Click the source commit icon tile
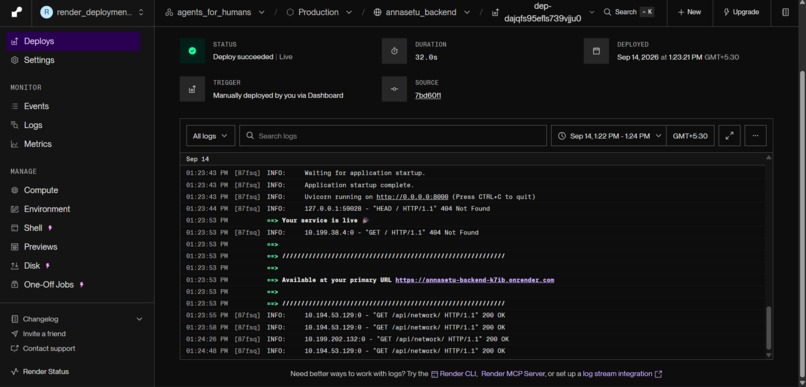Viewport: 806px width, 387px height. point(394,89)
